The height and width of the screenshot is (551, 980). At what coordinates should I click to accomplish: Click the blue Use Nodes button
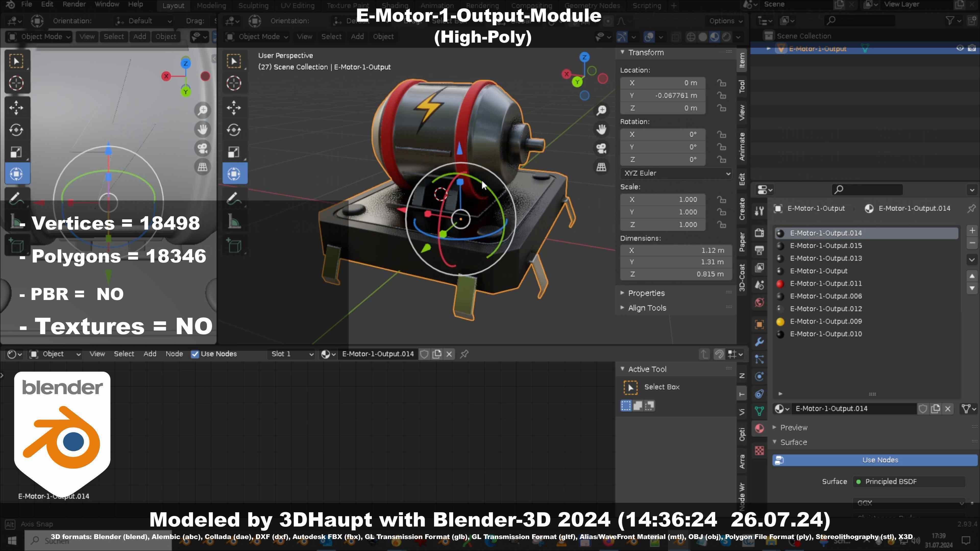pyautogui.click(x=875, y=460)
